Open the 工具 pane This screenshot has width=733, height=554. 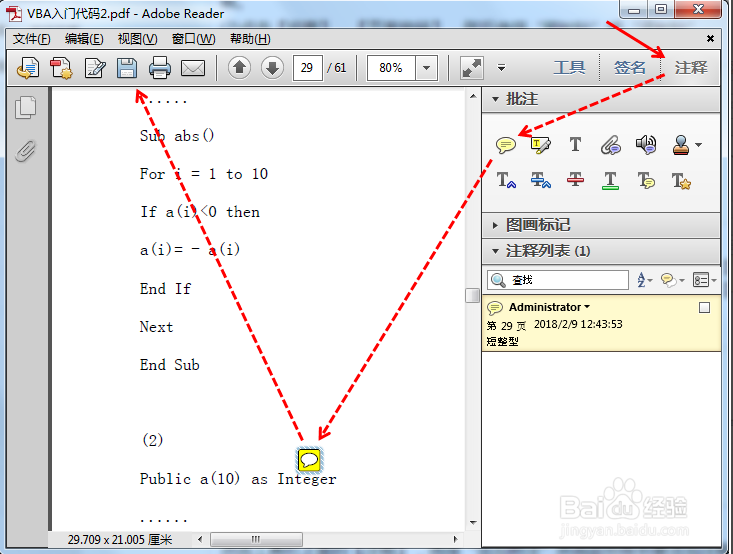coord(569,68)
